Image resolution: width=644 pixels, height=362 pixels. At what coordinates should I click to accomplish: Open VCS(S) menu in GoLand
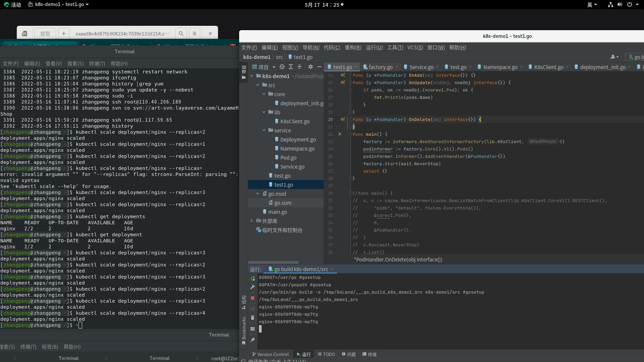tap(415, 48)
